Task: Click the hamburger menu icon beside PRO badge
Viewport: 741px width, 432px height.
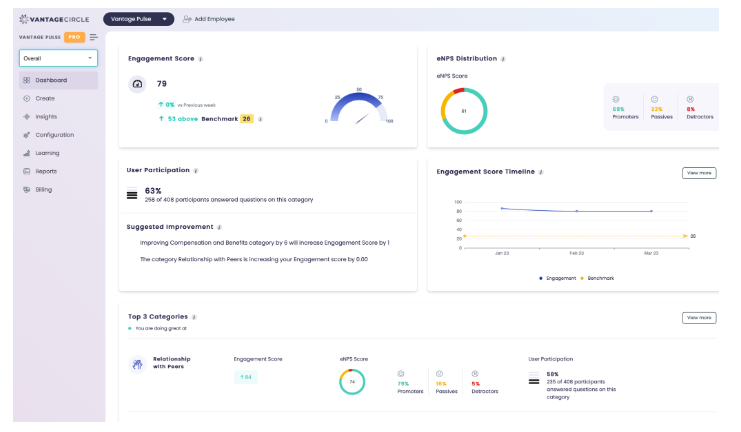Action: pos(94,37)
